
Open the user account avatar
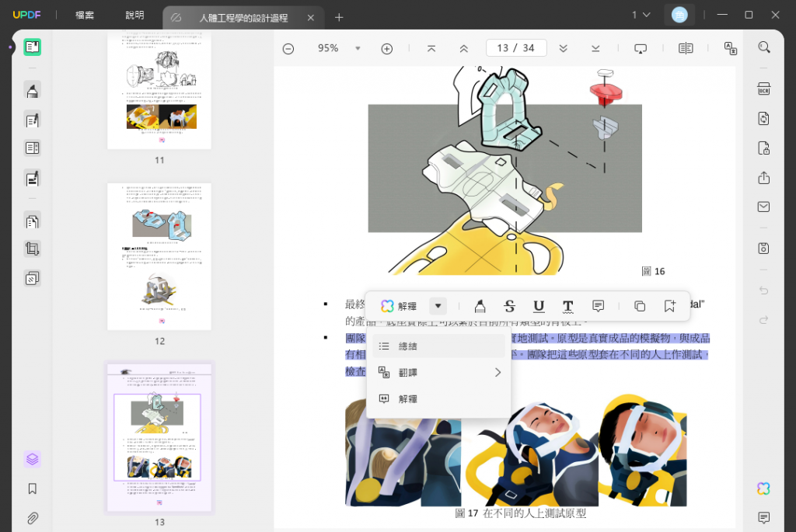point(679,16)
